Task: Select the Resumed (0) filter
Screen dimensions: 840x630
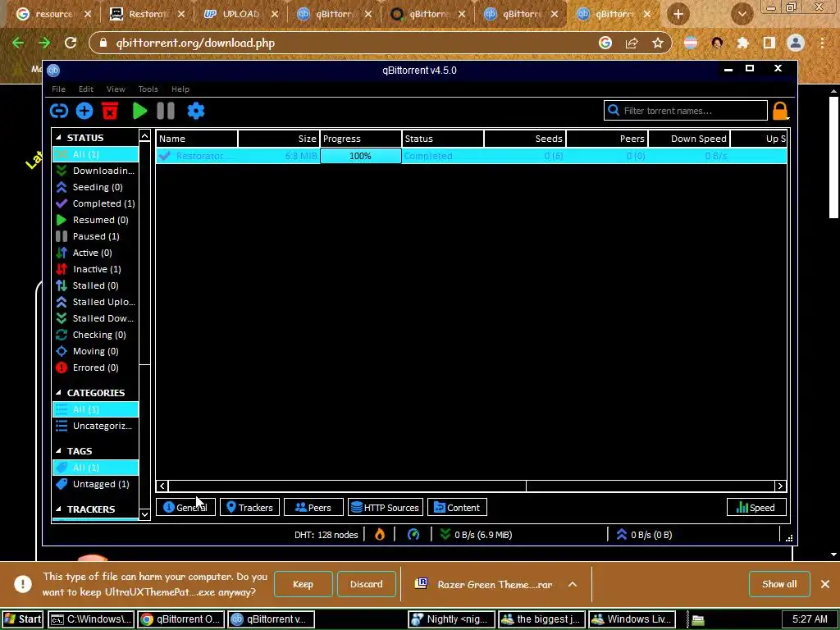Action: (95, 220)
